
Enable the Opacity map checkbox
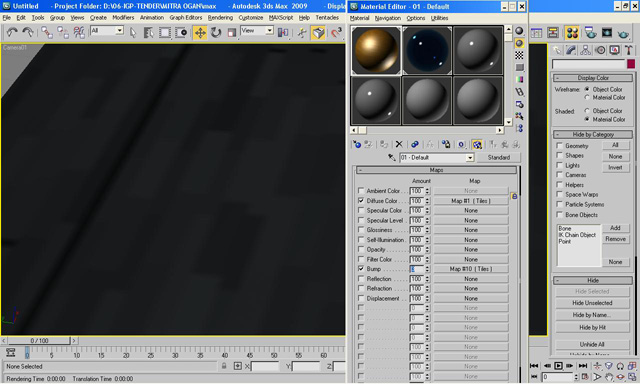(361, 249)
